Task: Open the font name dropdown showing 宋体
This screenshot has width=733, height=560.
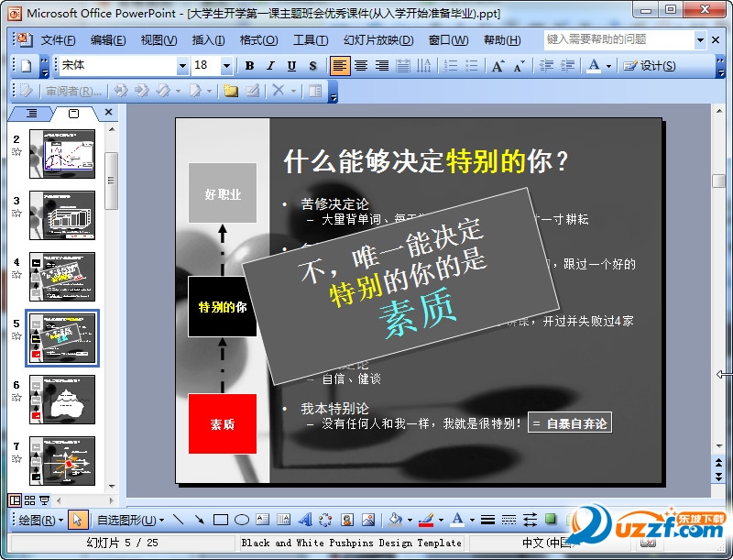Action: (x=182, y=66)
